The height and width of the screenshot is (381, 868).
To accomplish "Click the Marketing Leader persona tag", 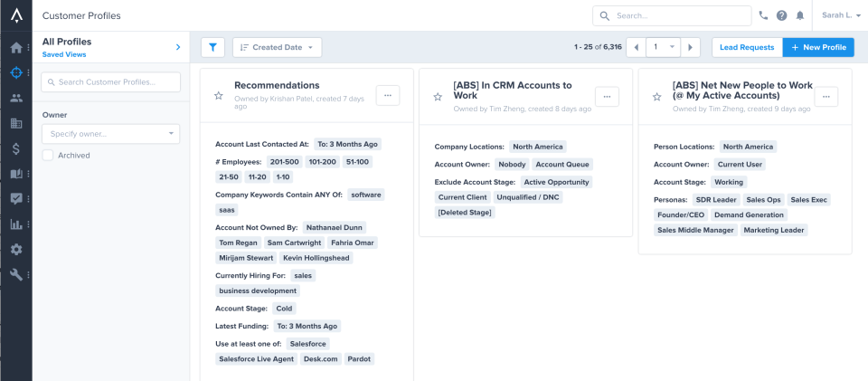I will [x=775, y=230].
